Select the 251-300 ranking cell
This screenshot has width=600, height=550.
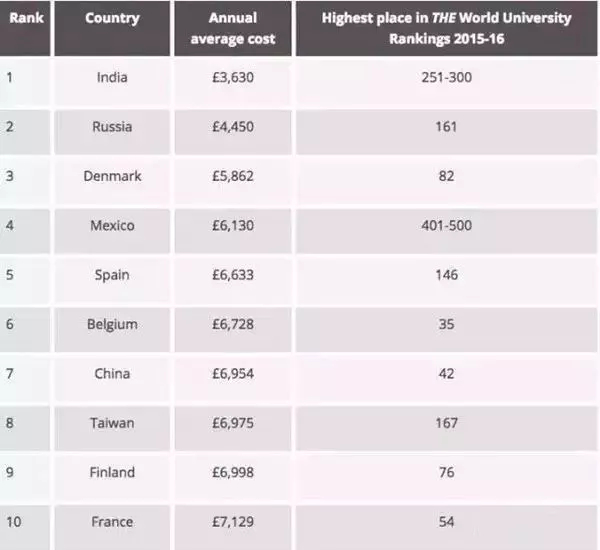[x=446, y=77]
